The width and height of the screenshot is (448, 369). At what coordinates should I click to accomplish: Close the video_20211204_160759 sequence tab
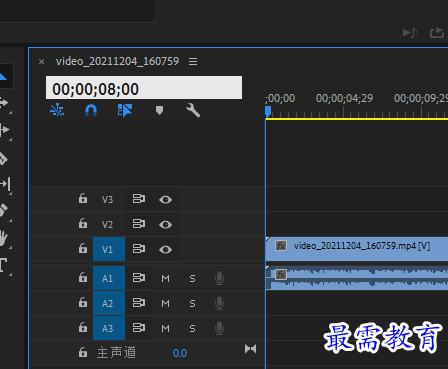pyautogui.click(x=41, y=62)
